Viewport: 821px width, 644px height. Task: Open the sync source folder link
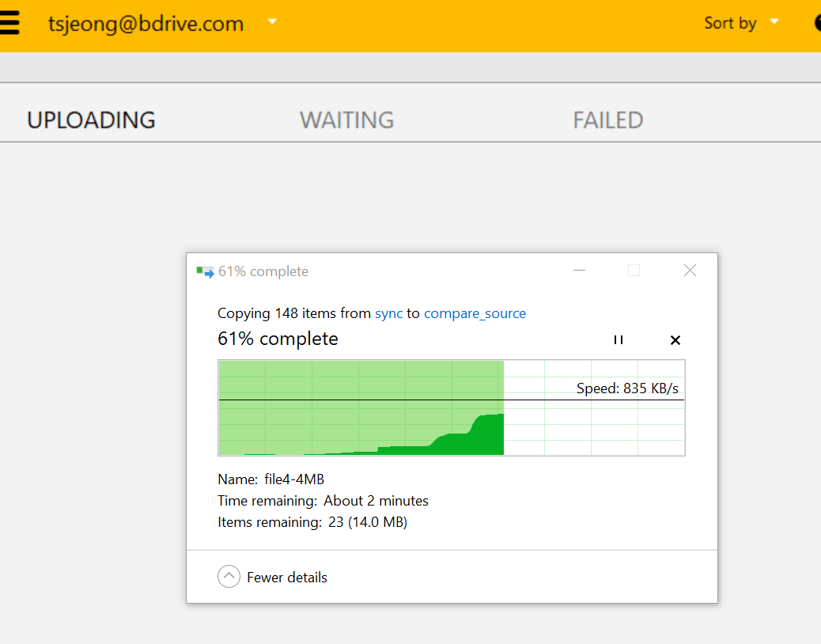click(388, 313)
